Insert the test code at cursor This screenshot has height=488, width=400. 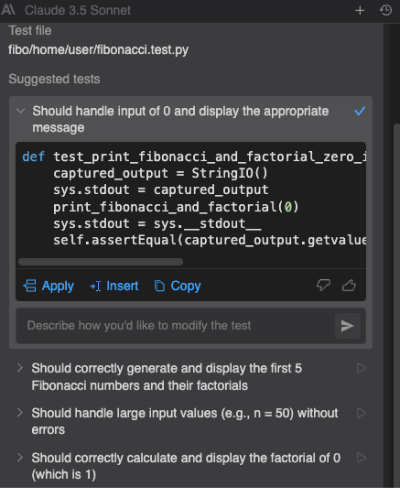click(x=114, y=286)
